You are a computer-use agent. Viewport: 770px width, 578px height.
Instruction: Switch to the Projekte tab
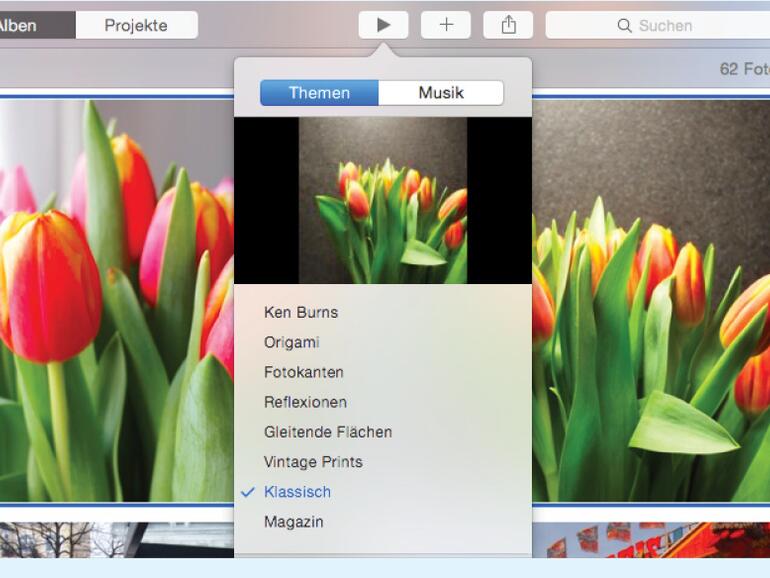point(137,25)
